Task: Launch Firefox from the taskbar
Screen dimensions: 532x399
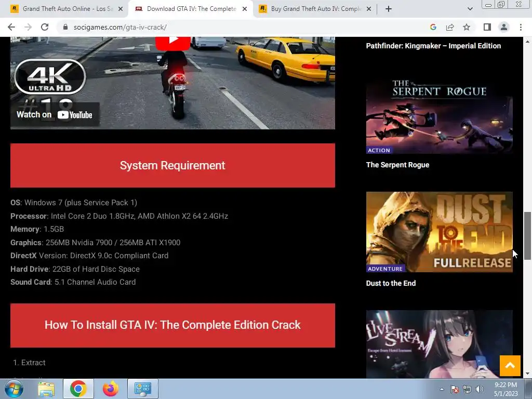Action: click(x=111, y=389)
